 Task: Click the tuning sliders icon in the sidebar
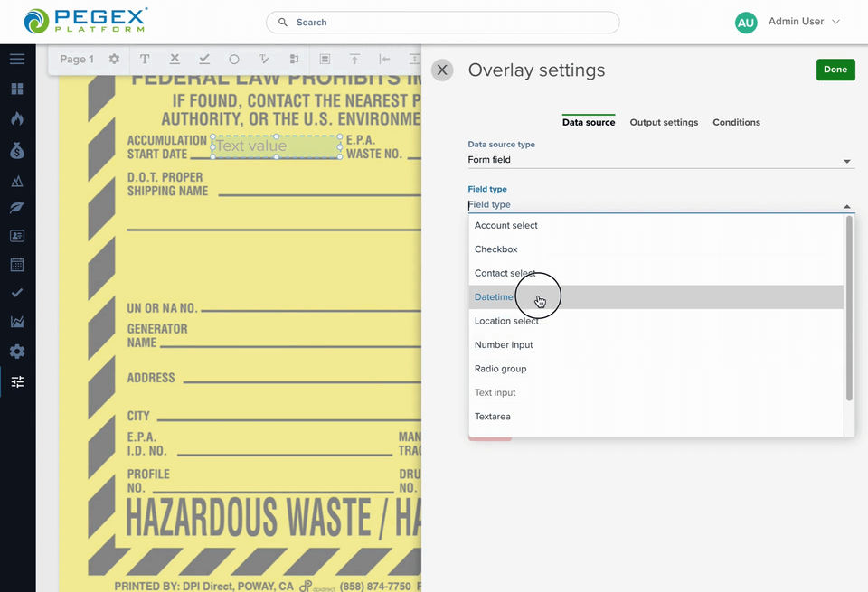[x=17, y=381]
